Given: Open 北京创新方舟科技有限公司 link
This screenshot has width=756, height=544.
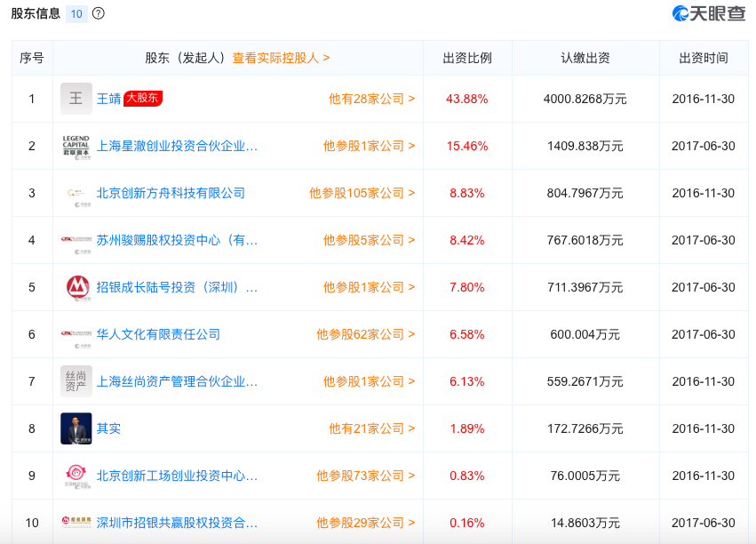Looking at the screenshot, I should coord(171,194).
